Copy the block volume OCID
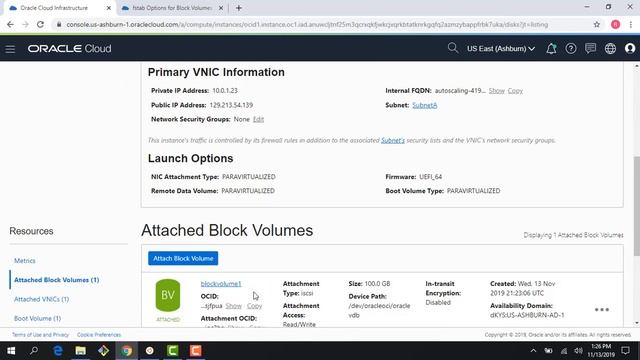 (x=254, y=306)
